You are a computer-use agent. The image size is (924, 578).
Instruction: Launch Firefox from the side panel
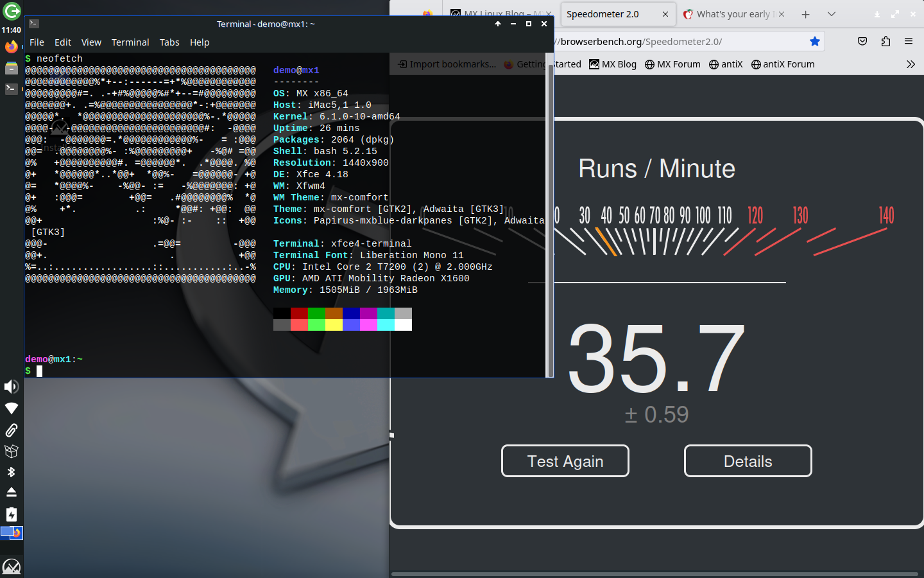point(12,47)
